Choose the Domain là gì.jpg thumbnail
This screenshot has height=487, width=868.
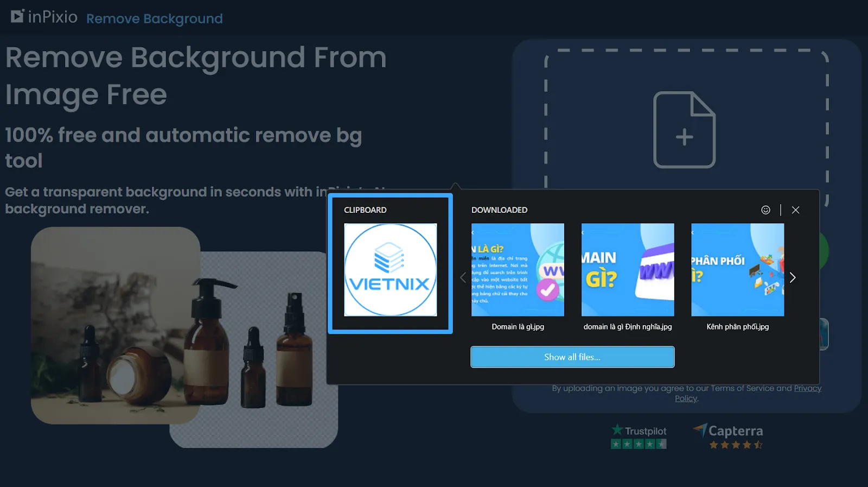(x=518, y=270)
